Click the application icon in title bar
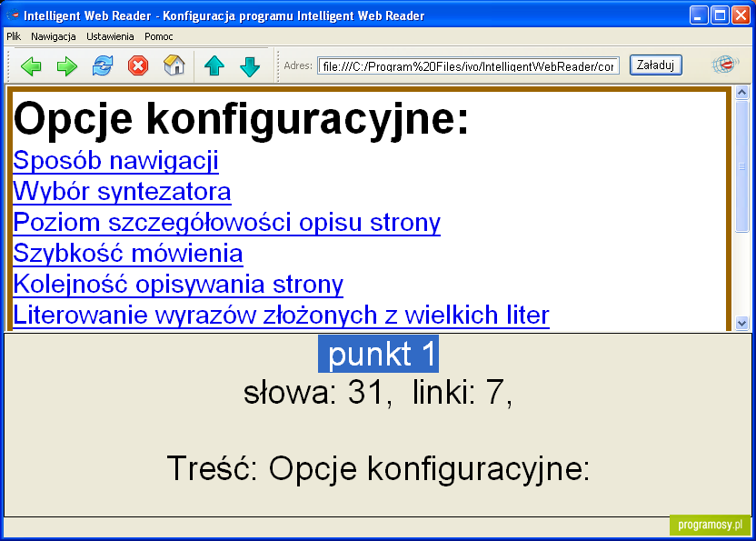The width and height of the screenshot is (756, 541). tap(13, 15)
